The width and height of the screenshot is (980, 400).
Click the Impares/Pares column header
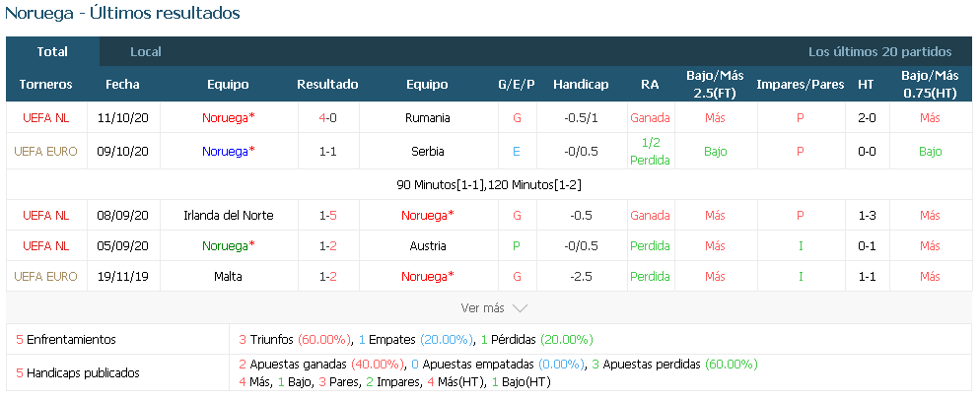pyautogui.click(x=800, y=85)
